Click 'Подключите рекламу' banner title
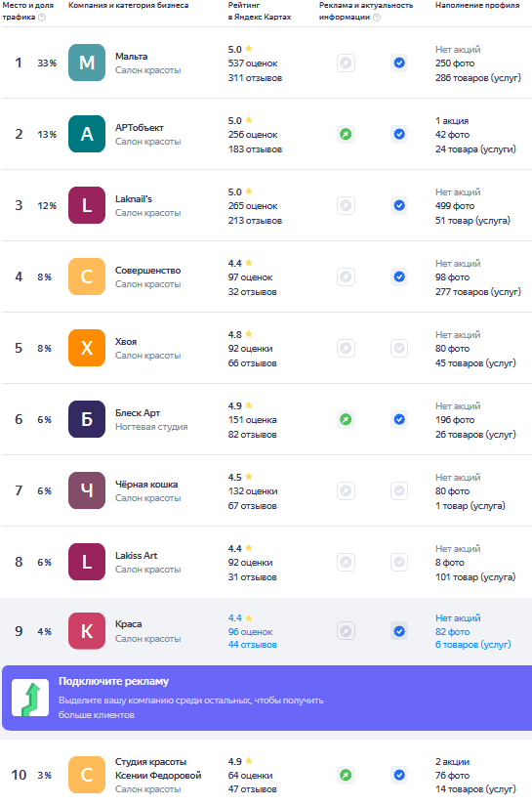532x806 pixels. [113, 681]
